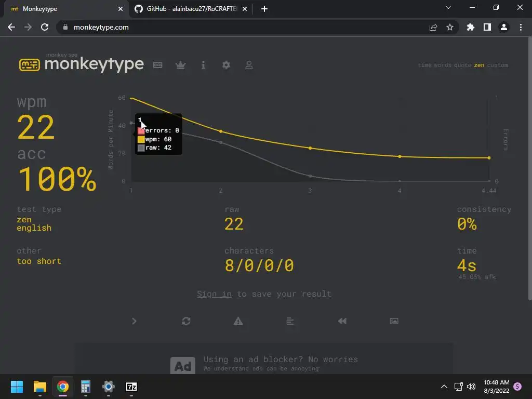532x399 pixels.
Task: Open 7-Zip from taskbar
Action: 131,387
